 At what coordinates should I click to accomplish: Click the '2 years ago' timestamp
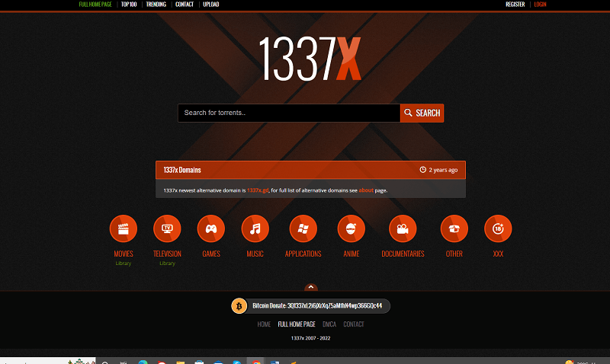(x=443, y=170)
